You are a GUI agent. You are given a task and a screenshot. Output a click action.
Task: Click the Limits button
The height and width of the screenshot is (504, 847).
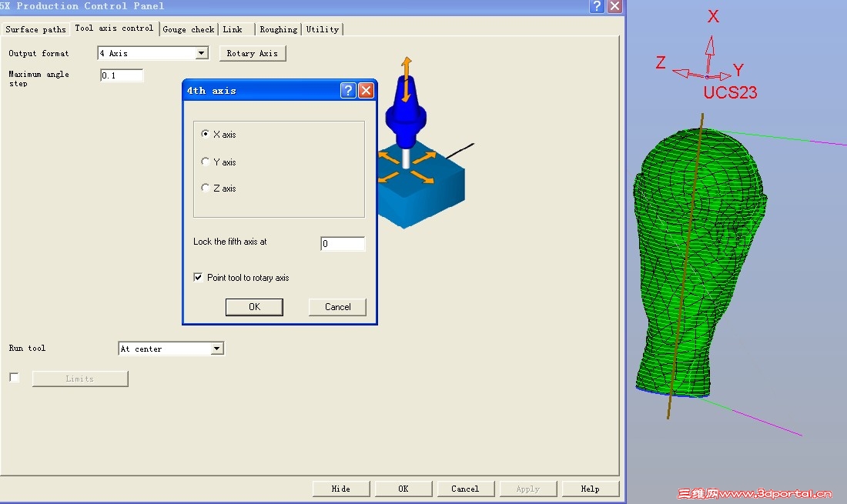coord(80,379)
